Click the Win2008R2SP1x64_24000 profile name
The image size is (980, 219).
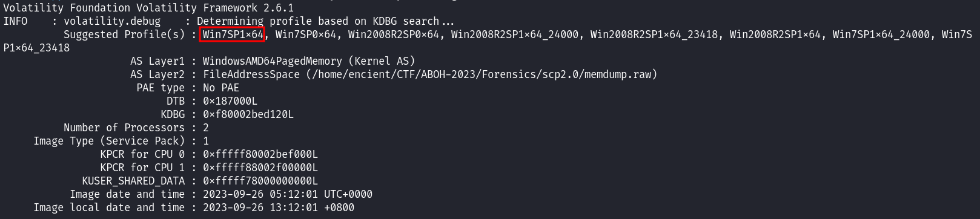515,34
